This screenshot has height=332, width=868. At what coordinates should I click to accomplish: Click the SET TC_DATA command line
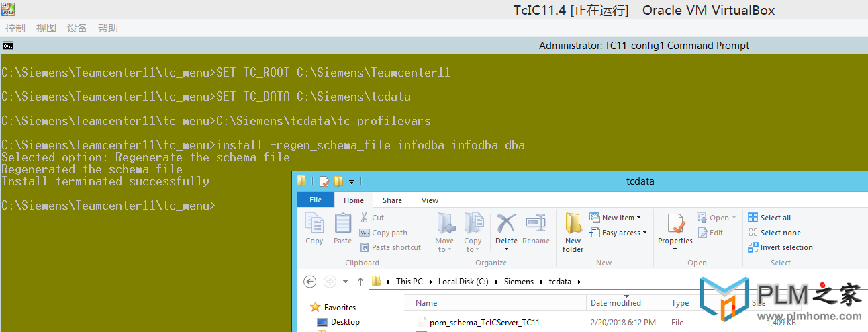pos(206,97)
